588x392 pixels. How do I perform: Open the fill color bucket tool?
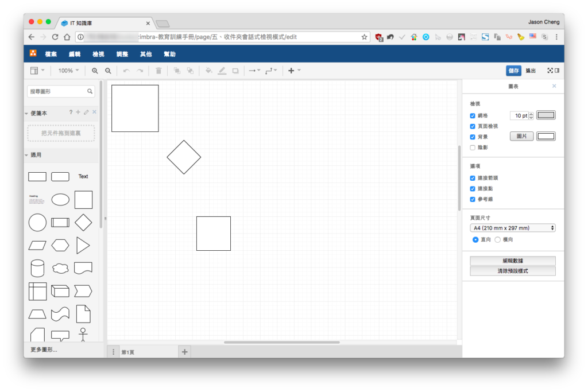(x=209, y=71)
